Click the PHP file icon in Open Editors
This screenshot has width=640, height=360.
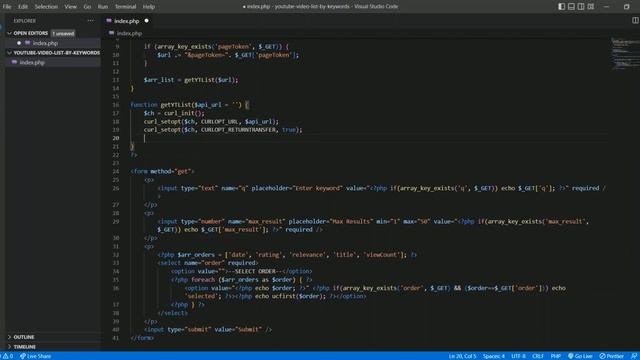pyautogui.click(x=27, y=43)
